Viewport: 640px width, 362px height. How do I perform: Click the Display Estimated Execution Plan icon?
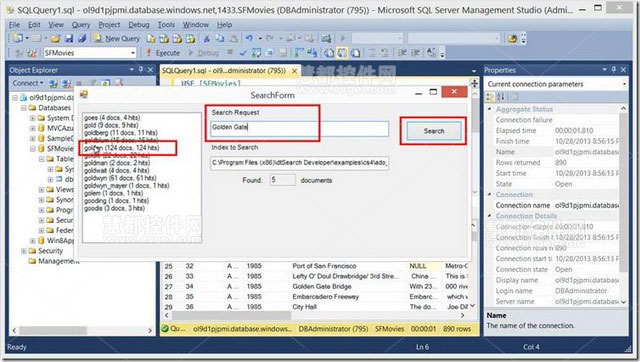click(256, 53)
